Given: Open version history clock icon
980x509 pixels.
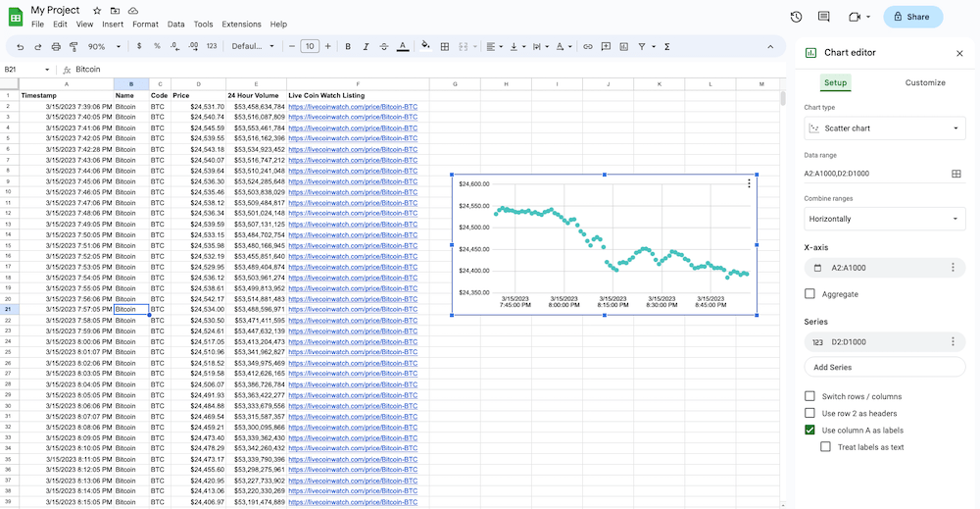Looking at the screenshot, I should click(796, 17).
